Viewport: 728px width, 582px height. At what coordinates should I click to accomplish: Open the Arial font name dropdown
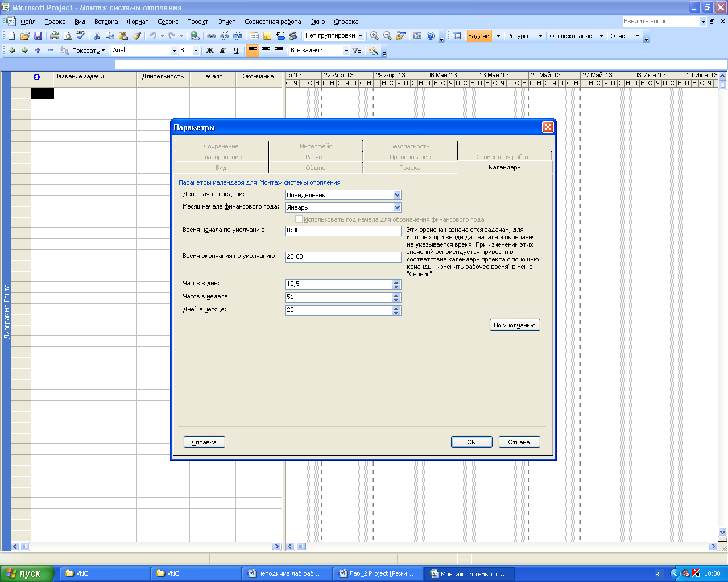174,51
